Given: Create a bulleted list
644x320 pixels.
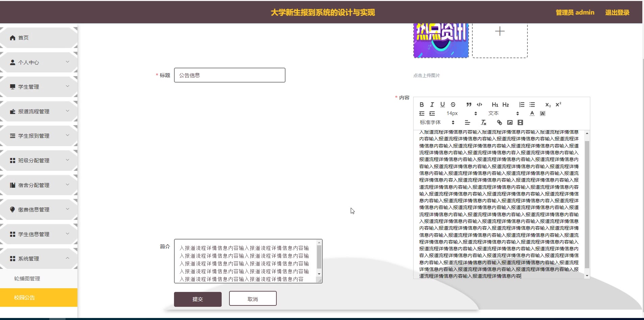Looking at the screenshot, I should (x=532, y=105).
